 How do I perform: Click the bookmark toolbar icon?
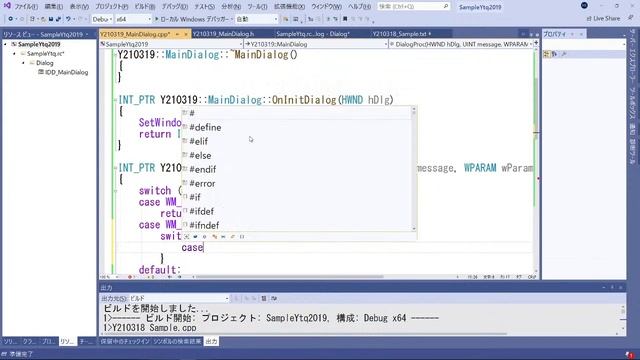pos(345,19)
